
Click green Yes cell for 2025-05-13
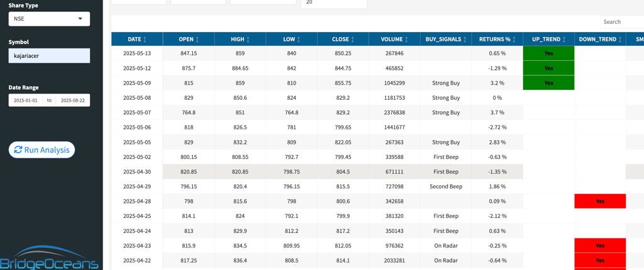pos(548,53)
